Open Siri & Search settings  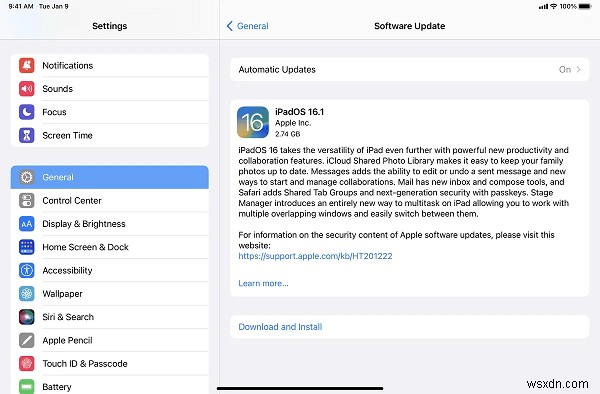(x=110, y=317)
